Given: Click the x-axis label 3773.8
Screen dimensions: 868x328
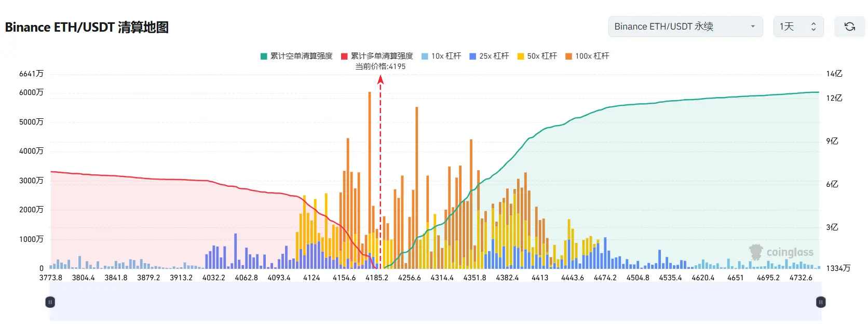Looking at the screenshot, I should pos(51,278).
